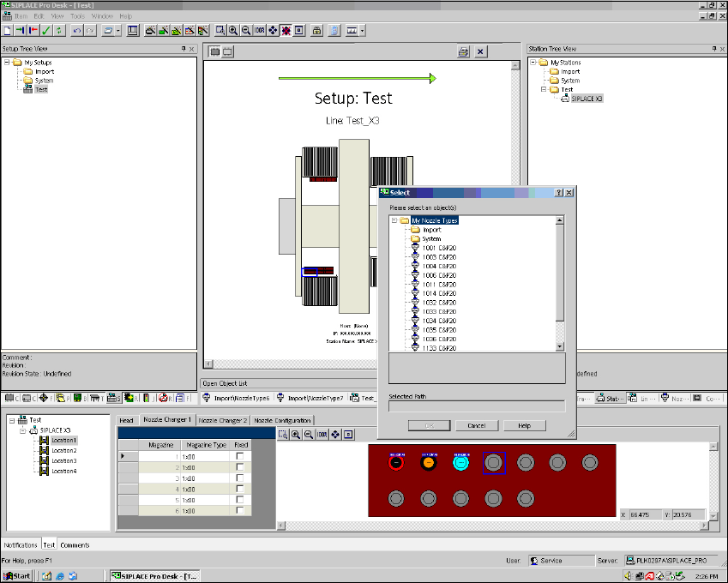Tick the Fixed checkbox for magazine row 1
Screen dimensions: 728x583
tap(240, 456)
